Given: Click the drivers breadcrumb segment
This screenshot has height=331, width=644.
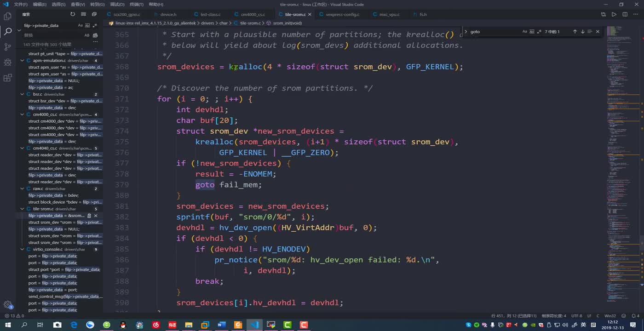Looking at the screenshot, I should click(207, 23).
